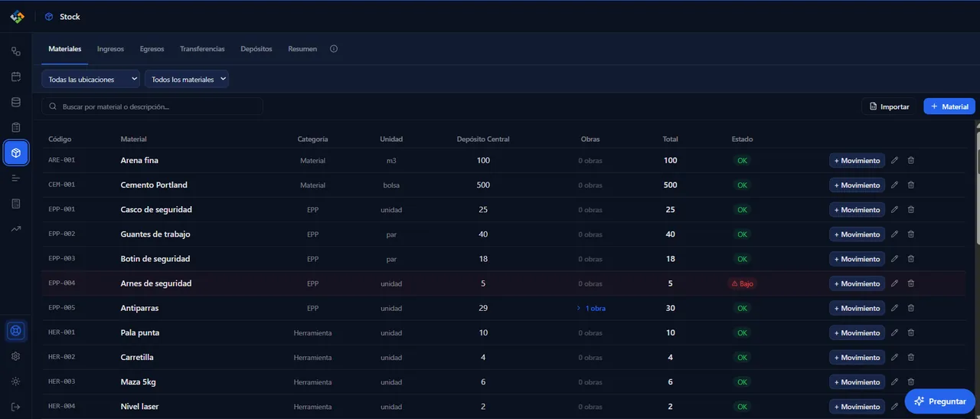Click the Código column header

click(60, 139)
